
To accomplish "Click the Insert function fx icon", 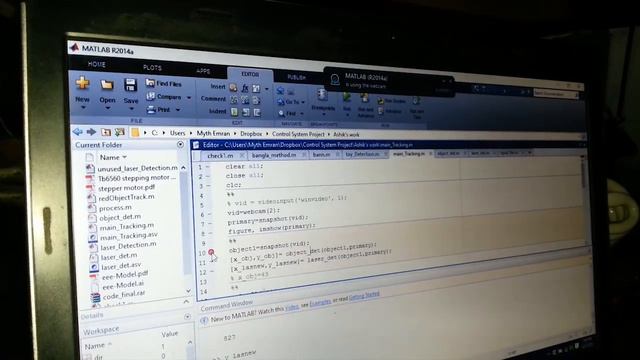I will click(x=245, y=88).
